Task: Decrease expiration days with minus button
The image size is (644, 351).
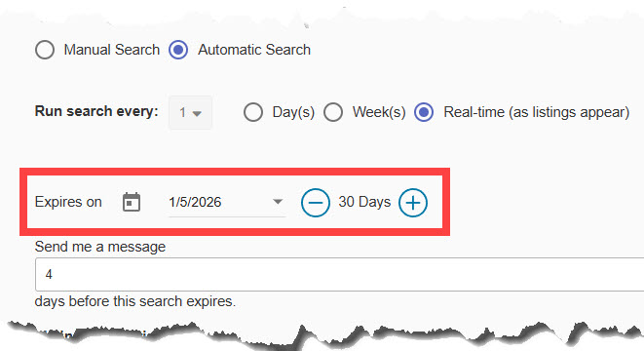Action: point(316,203)
